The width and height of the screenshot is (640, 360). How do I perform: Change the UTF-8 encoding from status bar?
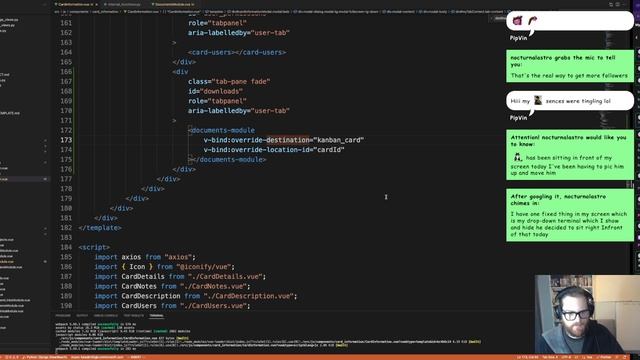coord(566,357)
